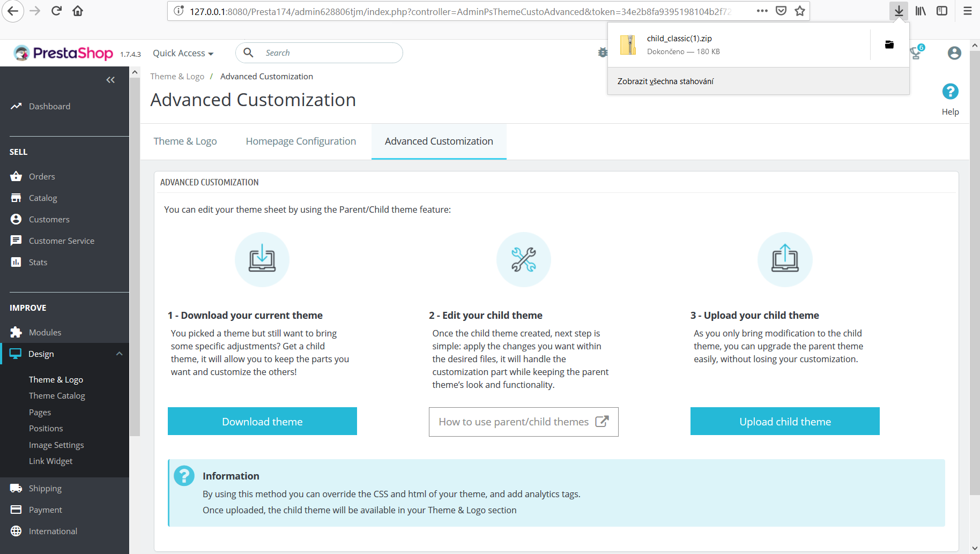Open the Customers section
This screenshot has width=980, height=554.
[49, 219]
